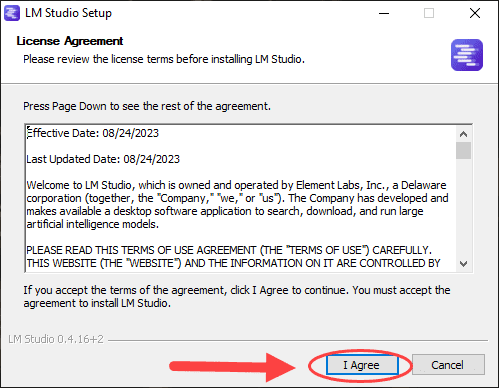Click the Effective Date line in license text
This screenshot has height=388, width=499.
(x=93, y=133)
